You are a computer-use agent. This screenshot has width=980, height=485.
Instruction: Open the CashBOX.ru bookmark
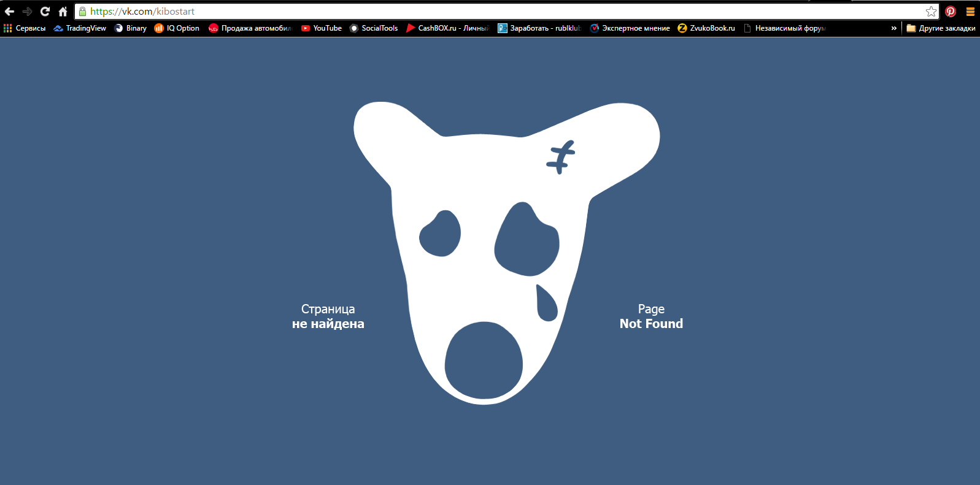pos(447,28)
